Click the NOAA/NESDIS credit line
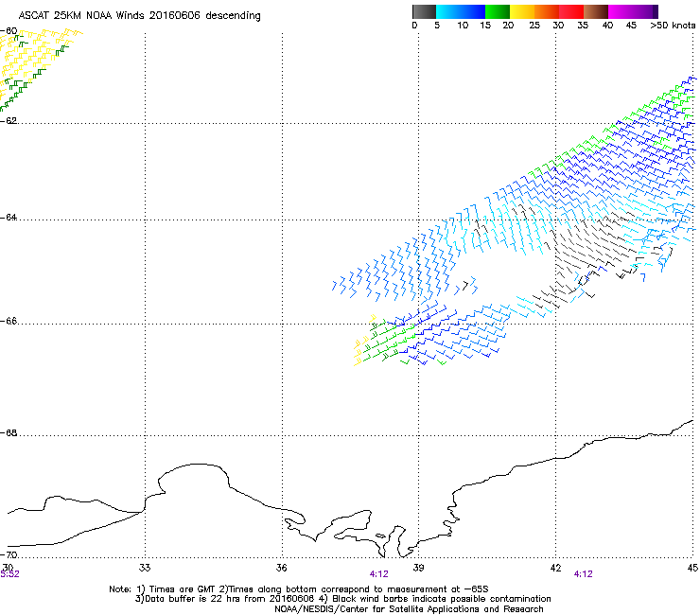The height and width of the screenshot is (615, 700). (409, 609)
